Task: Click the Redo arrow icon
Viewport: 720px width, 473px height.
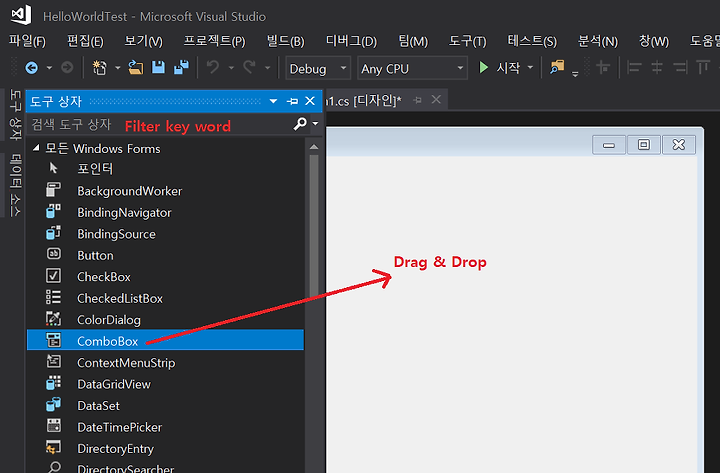Action: tap(249, 68)
